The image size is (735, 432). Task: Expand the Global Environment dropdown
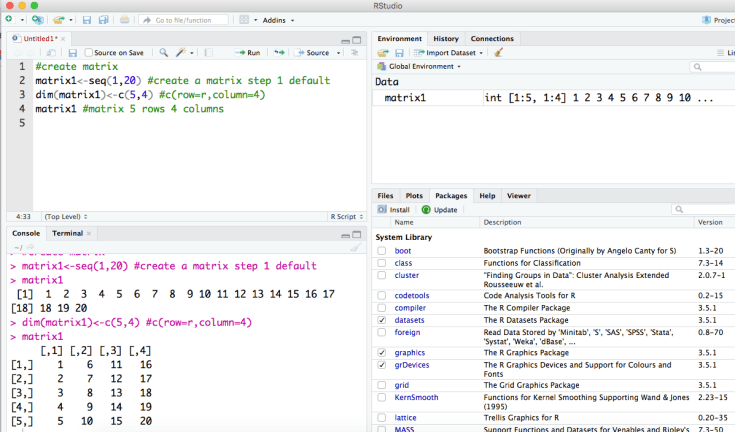[422, 66]
